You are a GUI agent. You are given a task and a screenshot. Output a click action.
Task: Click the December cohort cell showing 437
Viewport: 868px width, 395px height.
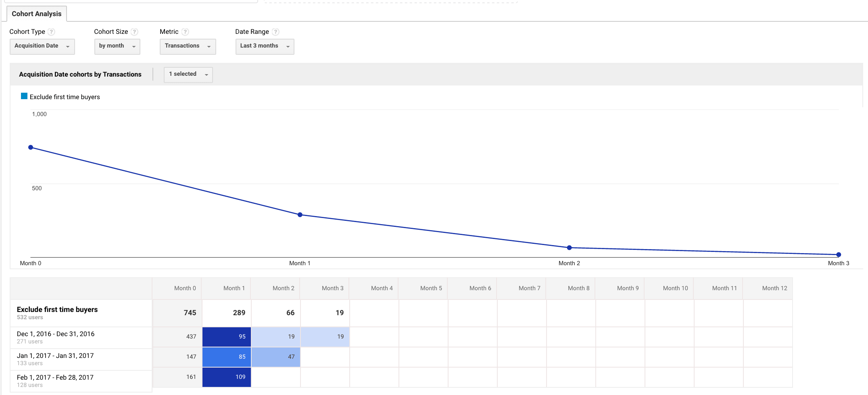coord(177,337)
